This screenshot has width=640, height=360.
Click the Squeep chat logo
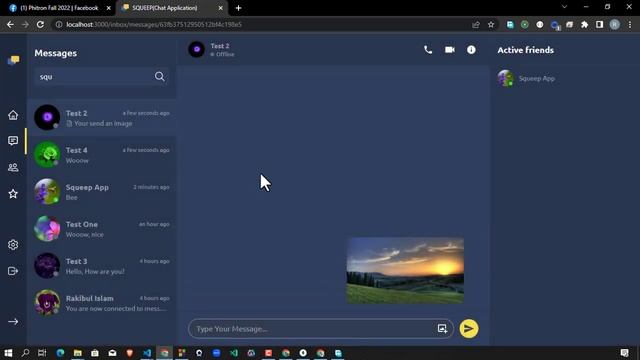(x=13, y=60)
